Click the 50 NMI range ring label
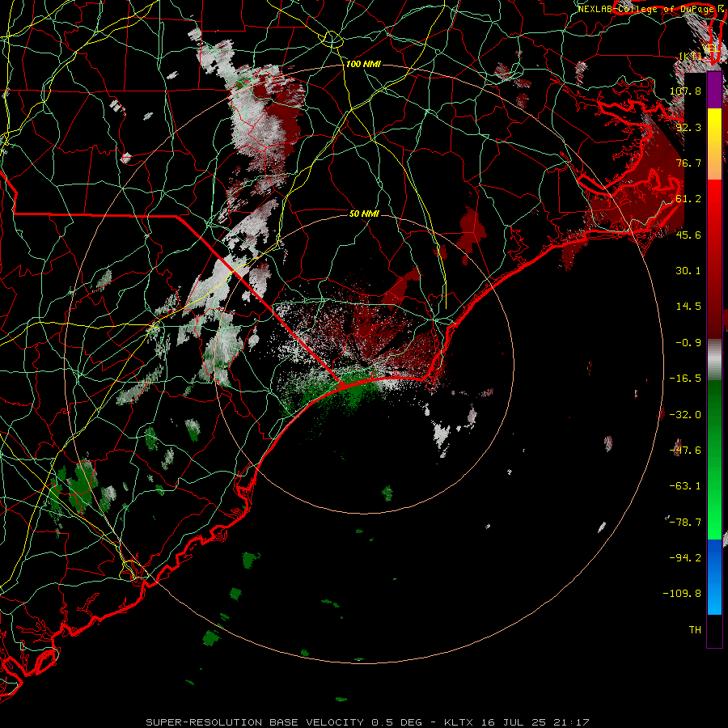 pos(364,214)
